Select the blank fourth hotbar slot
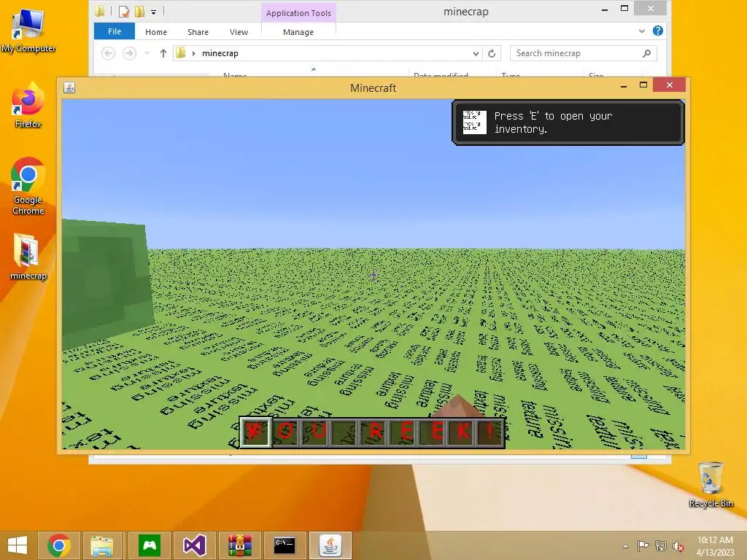The image size is (747, 560). click(345, 432)
